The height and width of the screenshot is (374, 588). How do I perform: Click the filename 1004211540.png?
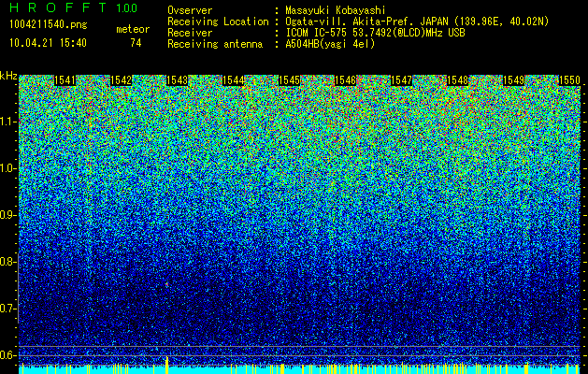click(48, 24)
